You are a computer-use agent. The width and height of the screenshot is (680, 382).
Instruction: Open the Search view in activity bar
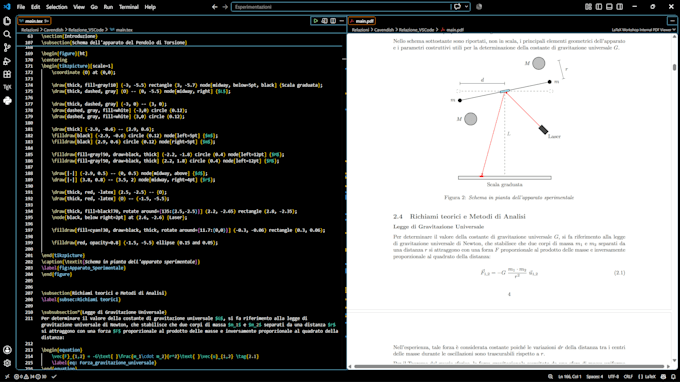coord(7,34)
